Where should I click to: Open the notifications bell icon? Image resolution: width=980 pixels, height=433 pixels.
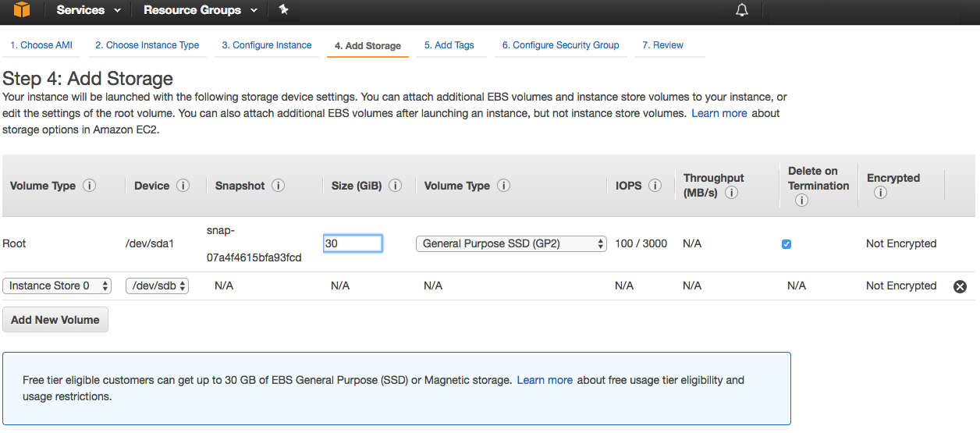point(741,10)
